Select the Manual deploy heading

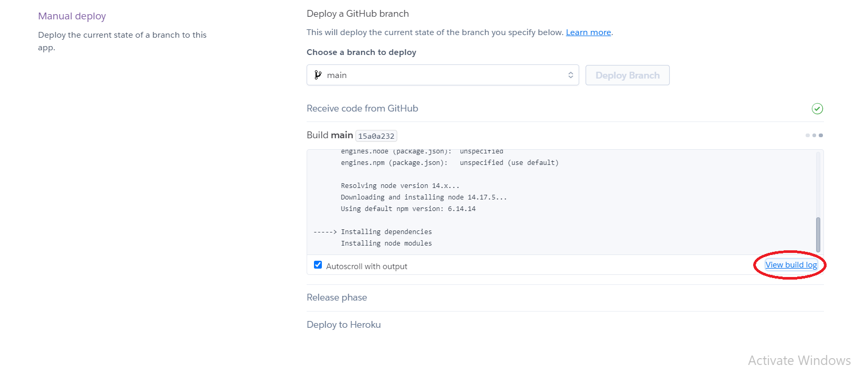coord(72,16)
